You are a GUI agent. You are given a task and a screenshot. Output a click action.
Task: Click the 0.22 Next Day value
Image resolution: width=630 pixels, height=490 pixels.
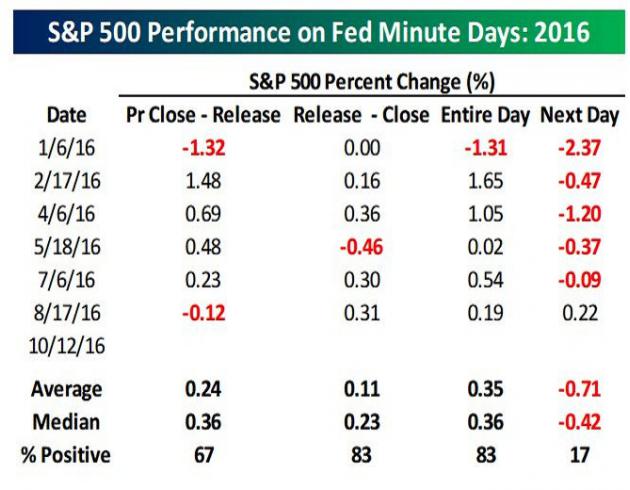(x=578, y=312)
